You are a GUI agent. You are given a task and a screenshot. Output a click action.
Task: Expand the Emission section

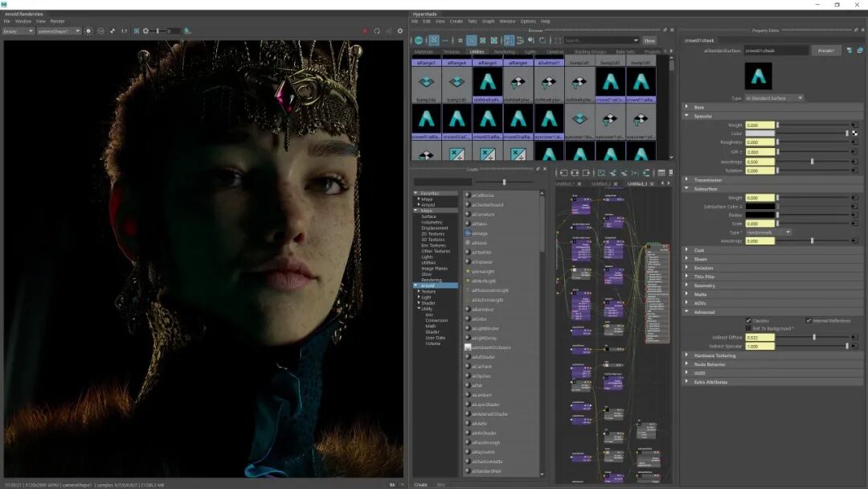[687, 268]
